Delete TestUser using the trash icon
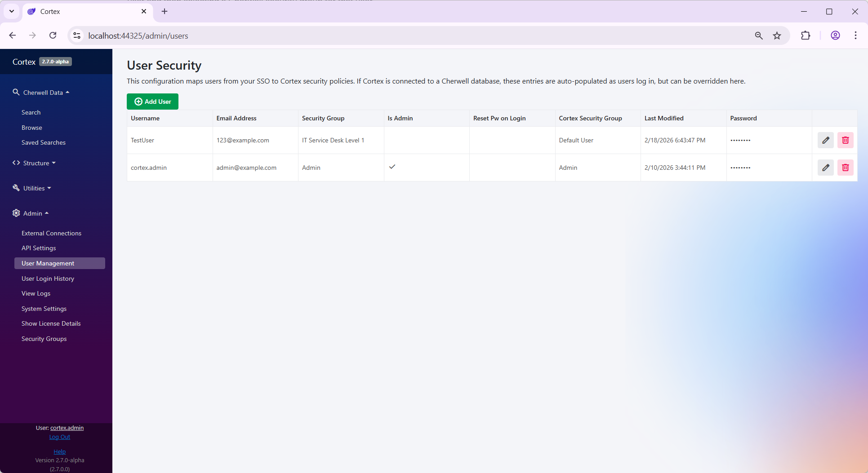This screenshot has width=868, height=473. [x=846, y=140]
